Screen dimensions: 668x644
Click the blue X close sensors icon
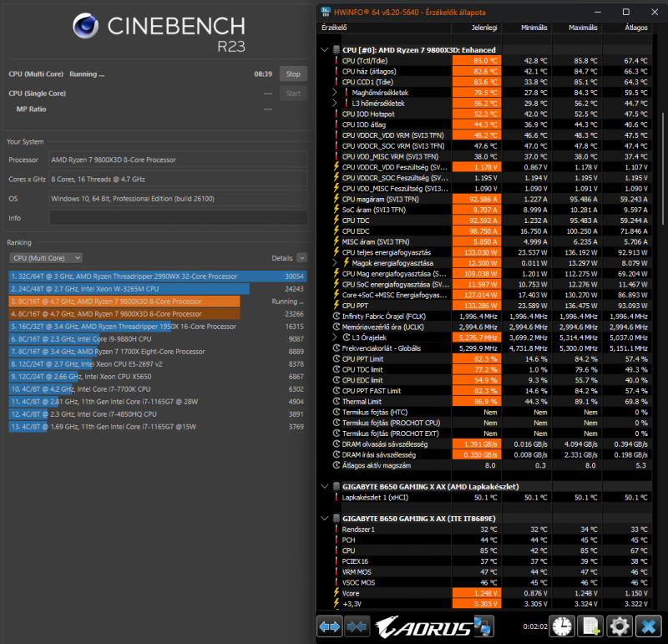[649, 626]
